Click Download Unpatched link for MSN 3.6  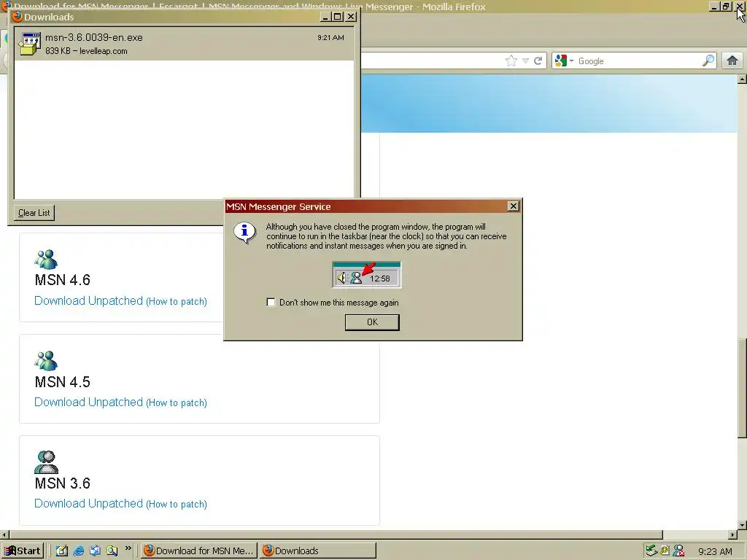pyautogui.click(x=88, y=504)
